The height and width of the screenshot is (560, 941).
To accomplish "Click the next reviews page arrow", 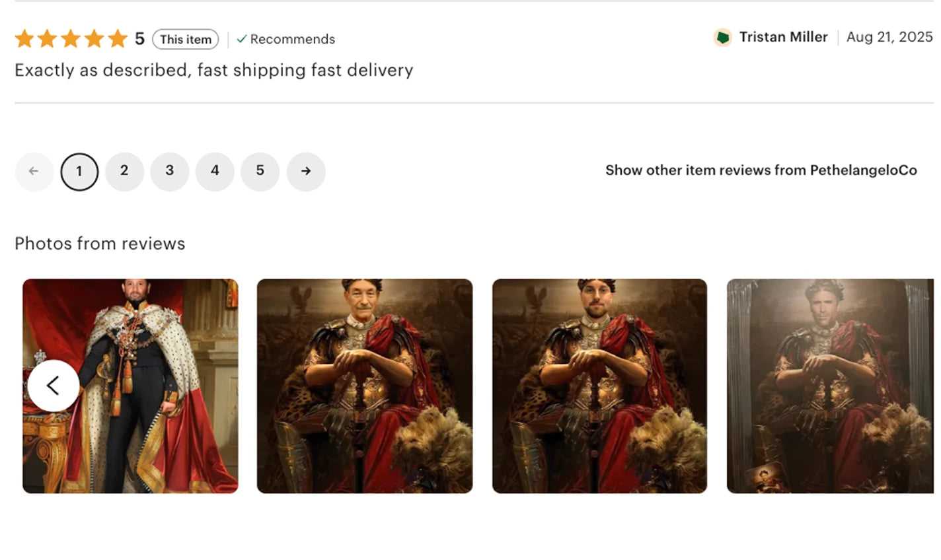I will pos(306,172).
